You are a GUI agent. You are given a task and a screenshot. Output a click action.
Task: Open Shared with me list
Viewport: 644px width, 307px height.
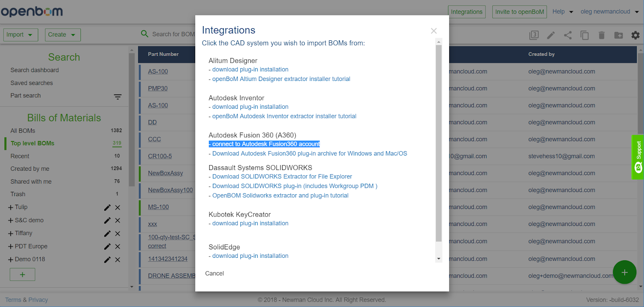[x=31, y=181]
